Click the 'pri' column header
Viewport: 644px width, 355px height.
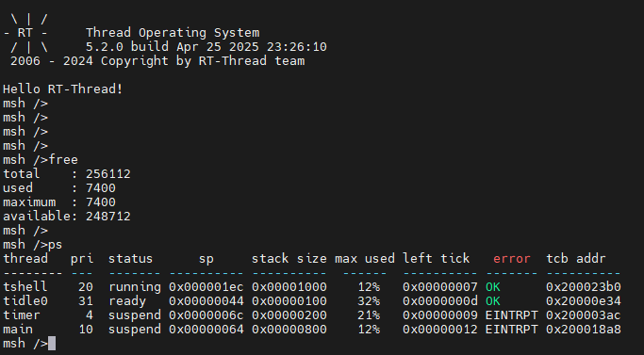[82, 259]
